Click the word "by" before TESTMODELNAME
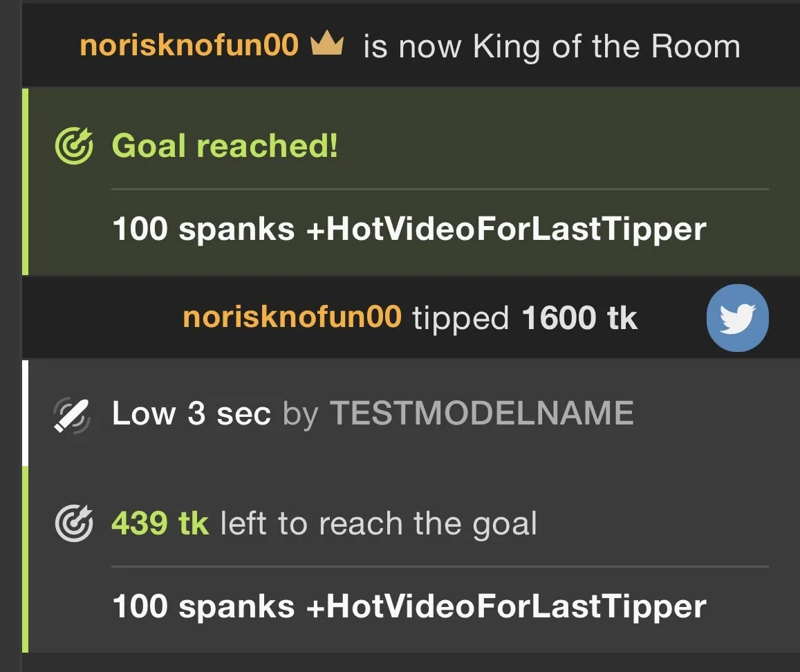 [x=300, y=413]
